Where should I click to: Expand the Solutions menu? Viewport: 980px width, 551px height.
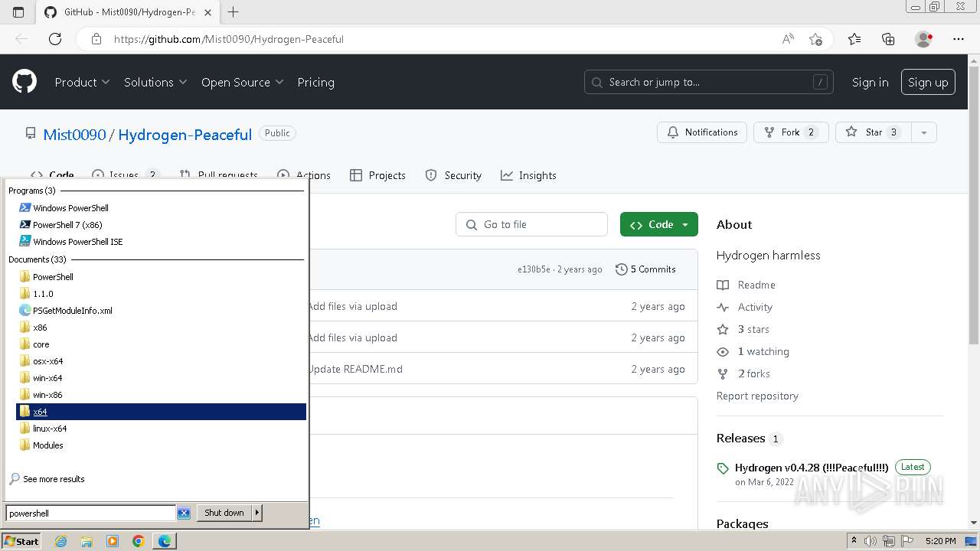[155, 82]
